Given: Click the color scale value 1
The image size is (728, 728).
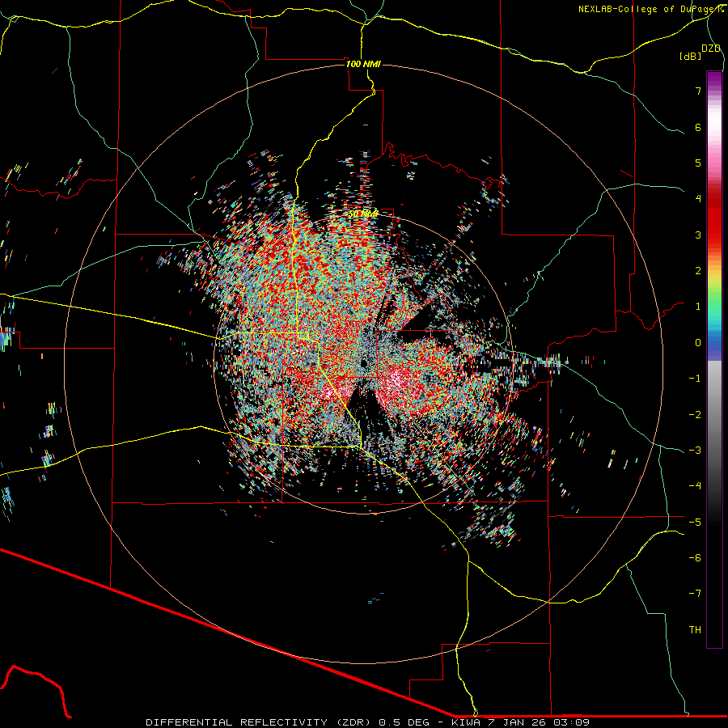Looking at the screenshot, I should point(698,307).
